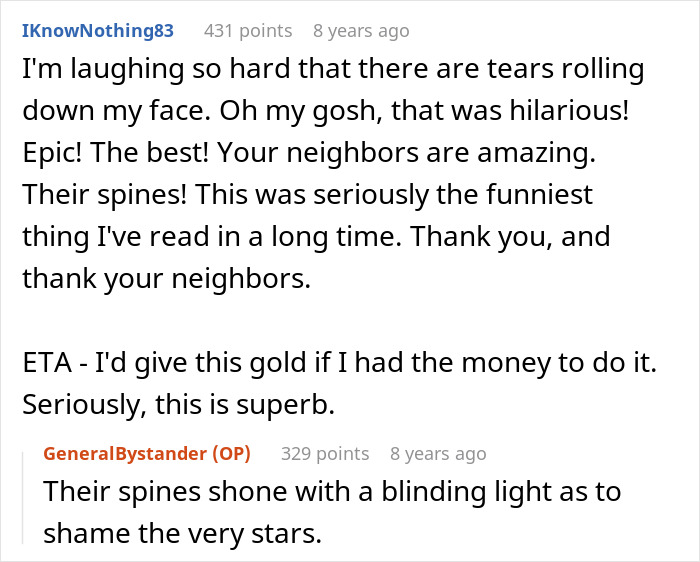Click the reply line "Their spines shone"
Image resolution: width=700 pixels, height=562 pixels.
click(331, 493)
